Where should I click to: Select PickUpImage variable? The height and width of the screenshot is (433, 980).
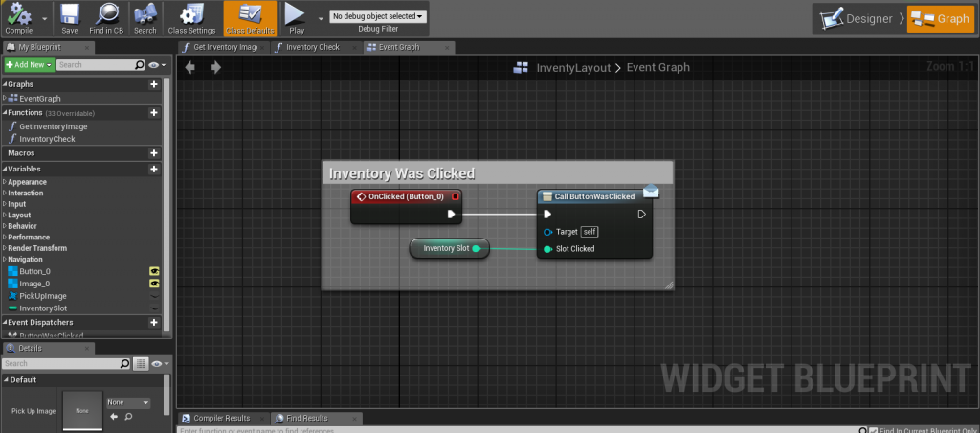click(42, 296)
